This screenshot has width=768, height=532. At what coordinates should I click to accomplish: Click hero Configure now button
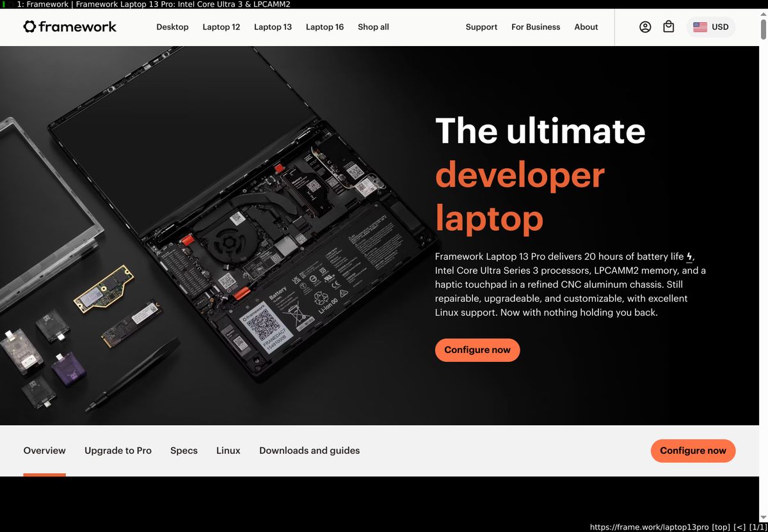click(477, 350)
